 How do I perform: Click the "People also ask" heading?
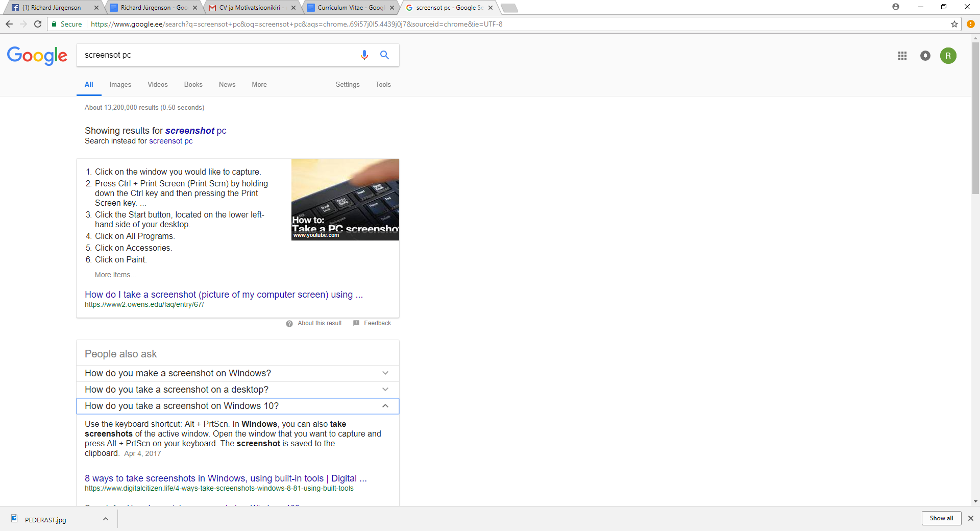(121, 354)
